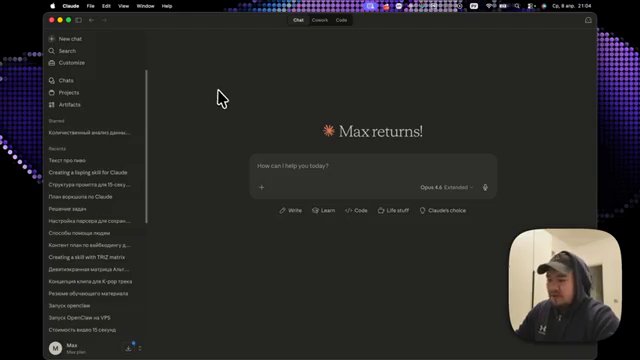Viewport: 640px width, 360px height.
Task: Open the Customize label in the sidebar
Action: (72, 63)
